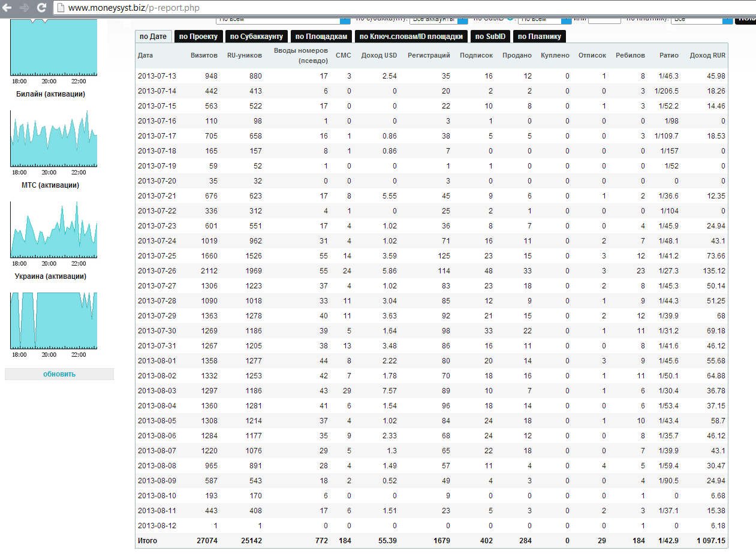This screenshot has height=554, width=756.
Task: Click the browser forward arrow
Action: 25,8
